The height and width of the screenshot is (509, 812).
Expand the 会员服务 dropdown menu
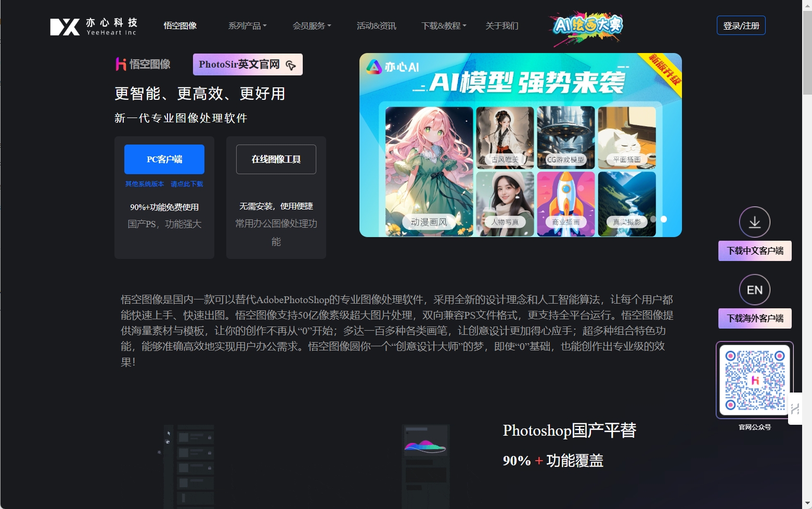(312, 26)
